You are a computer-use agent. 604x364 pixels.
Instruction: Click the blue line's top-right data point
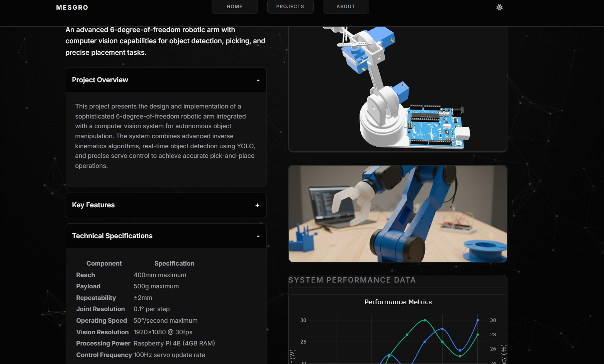tap(478, 320)
